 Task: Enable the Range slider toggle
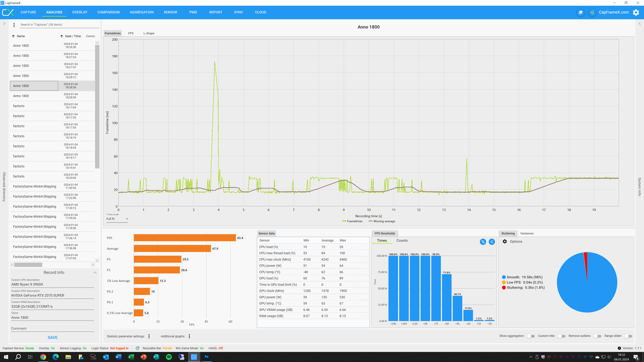(628, 336)
